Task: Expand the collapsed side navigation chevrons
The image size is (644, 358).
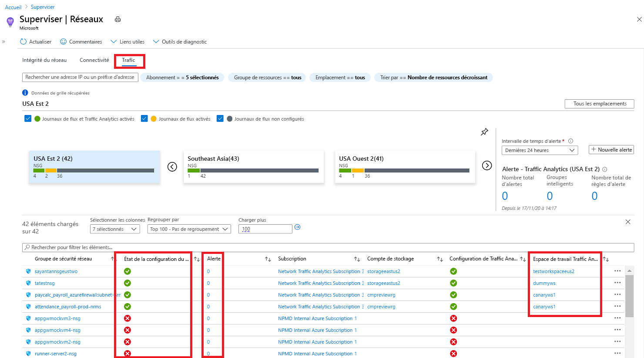Action: (3, 42)
